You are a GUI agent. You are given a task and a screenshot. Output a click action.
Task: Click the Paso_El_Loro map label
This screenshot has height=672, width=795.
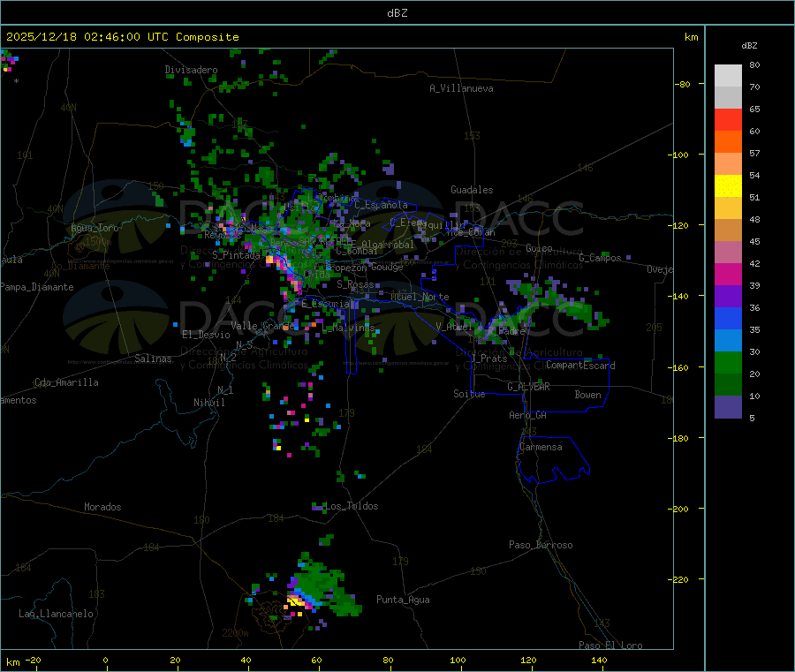611,646
